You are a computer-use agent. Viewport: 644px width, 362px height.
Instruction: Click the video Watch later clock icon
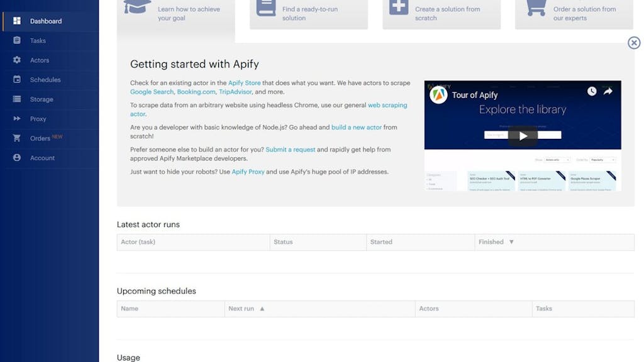591,91
